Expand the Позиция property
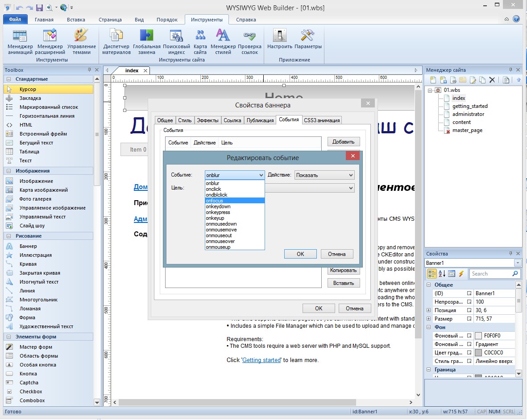This screenshot has height=420, width=527. [428, 310]
